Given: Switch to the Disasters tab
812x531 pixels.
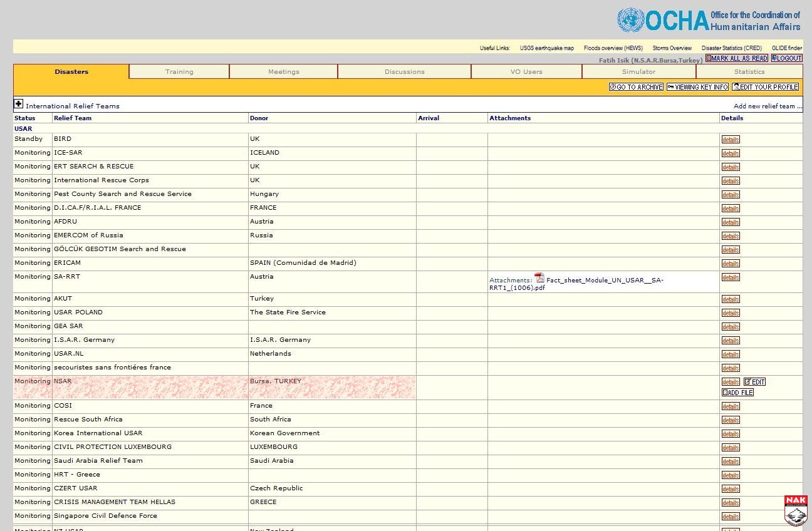Looking at the screenshot, I should click(x=71, y=71).
